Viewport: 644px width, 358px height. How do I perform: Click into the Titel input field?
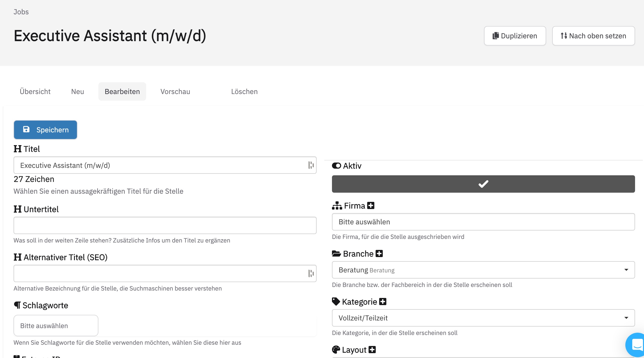[165, 165]
